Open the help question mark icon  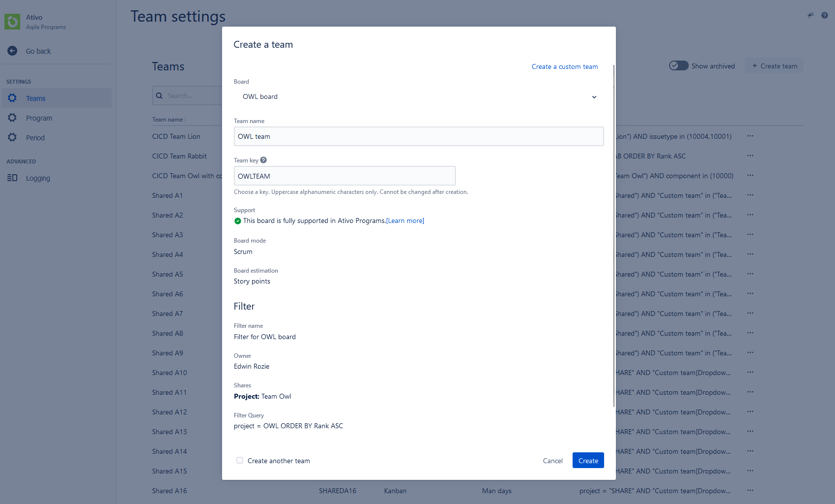pyautogui.click(x=825, y=16)
